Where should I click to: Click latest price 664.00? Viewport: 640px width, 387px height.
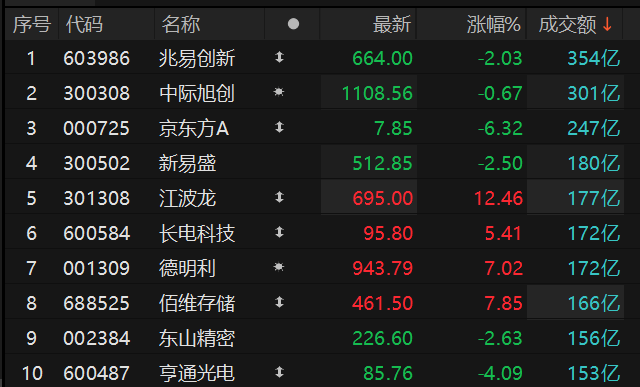pos(382,58)
